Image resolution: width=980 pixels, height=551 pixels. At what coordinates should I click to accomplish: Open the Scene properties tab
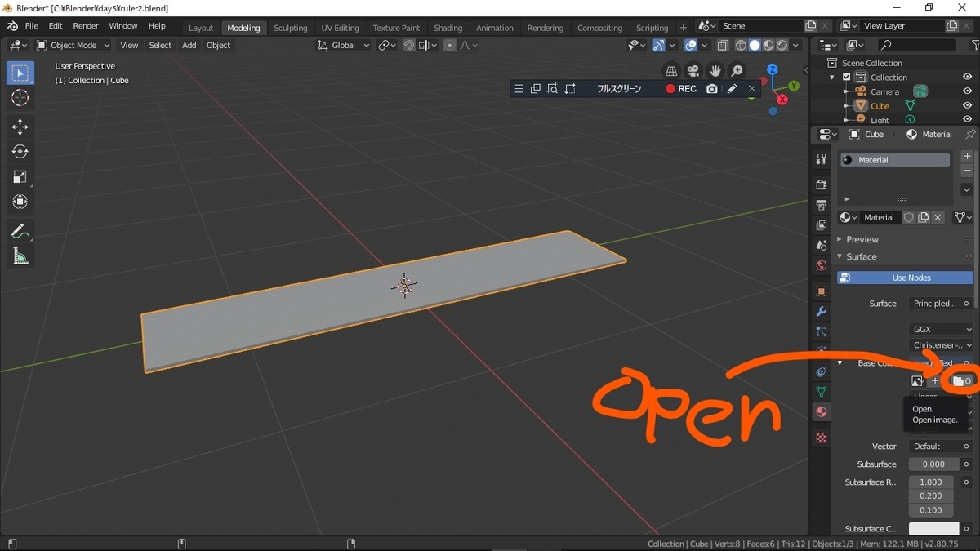tap(822, 246)
